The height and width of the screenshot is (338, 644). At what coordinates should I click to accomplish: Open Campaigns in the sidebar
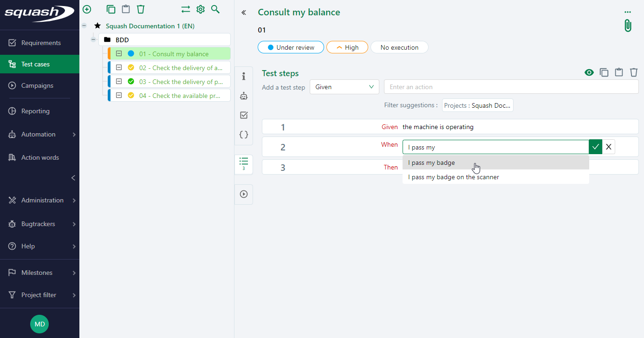point(37,85)
